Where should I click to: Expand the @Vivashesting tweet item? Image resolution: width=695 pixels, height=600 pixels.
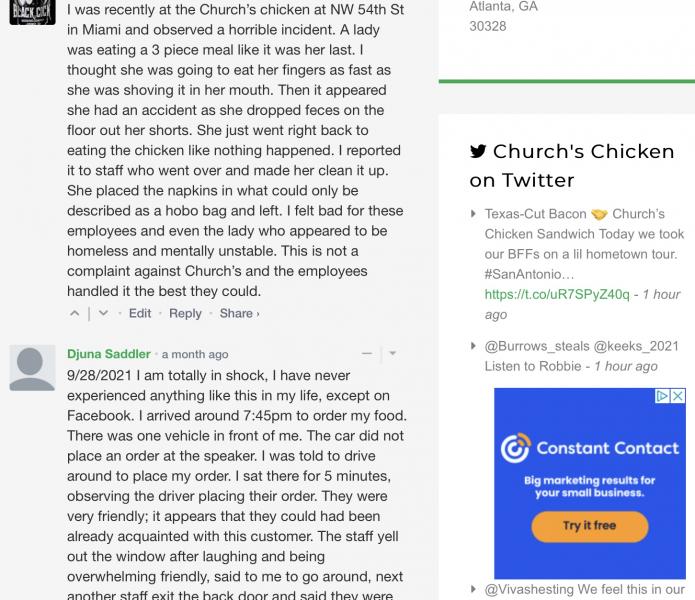pyautogui.click(x=474, y=590)
